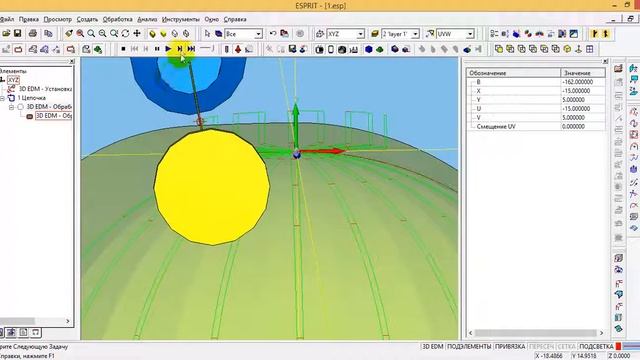
Task: Play the simulation with the blue triangle
Action: (x=168, y=49)
